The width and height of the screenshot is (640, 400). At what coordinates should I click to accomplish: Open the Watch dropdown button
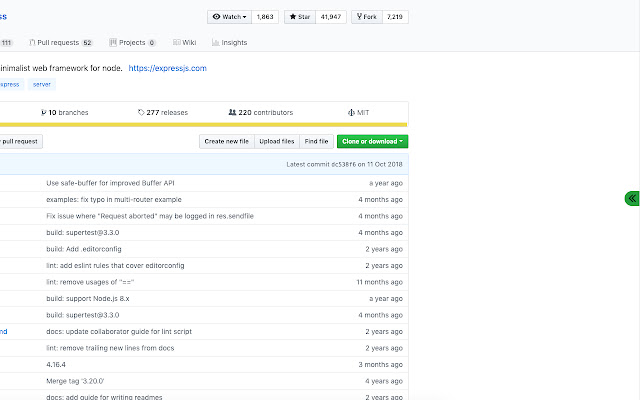229,17
